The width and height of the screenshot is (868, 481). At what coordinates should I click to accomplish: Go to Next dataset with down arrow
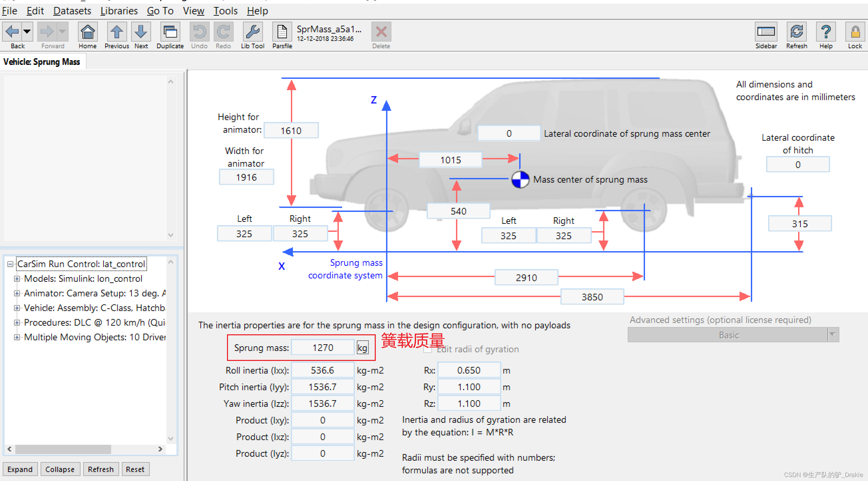[141, 32]
